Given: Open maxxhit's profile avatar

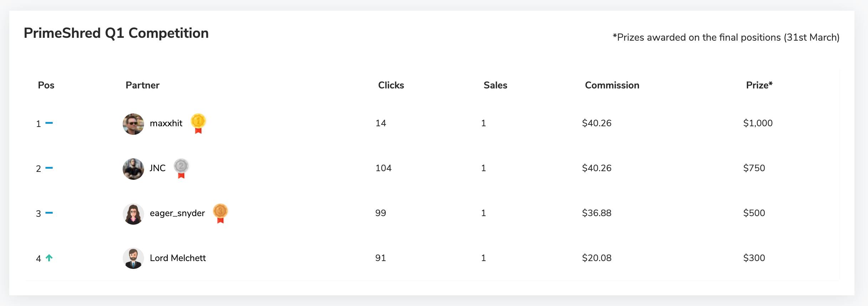Looking at the screenshot, I should tap(133, 124).
